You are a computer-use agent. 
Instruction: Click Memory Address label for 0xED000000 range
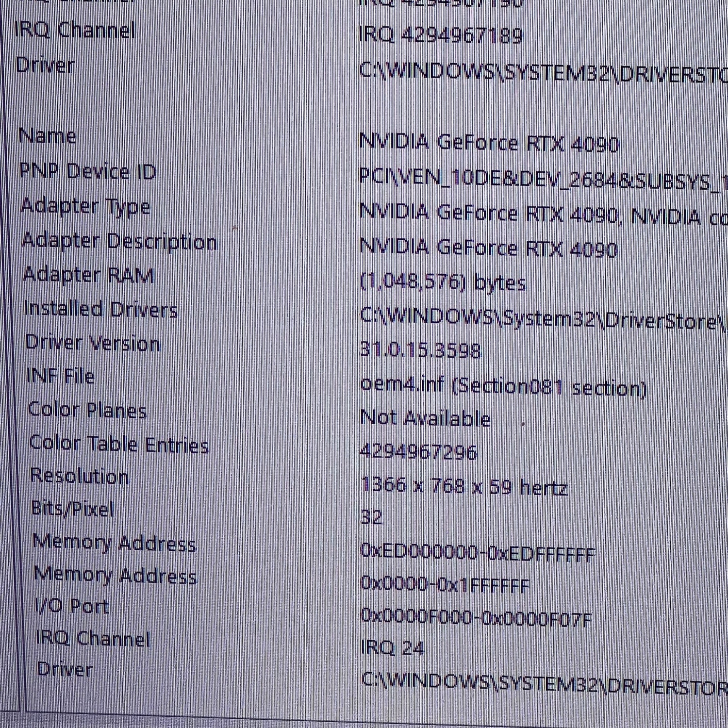115,543
